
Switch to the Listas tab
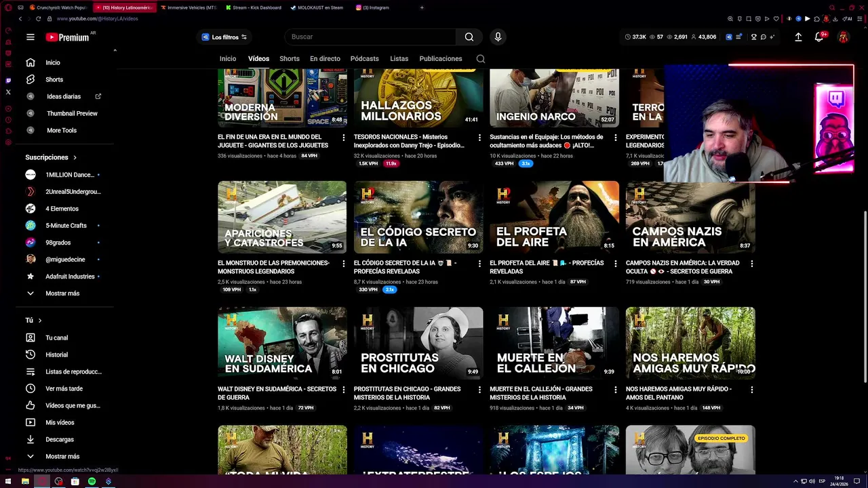(399, 59)
